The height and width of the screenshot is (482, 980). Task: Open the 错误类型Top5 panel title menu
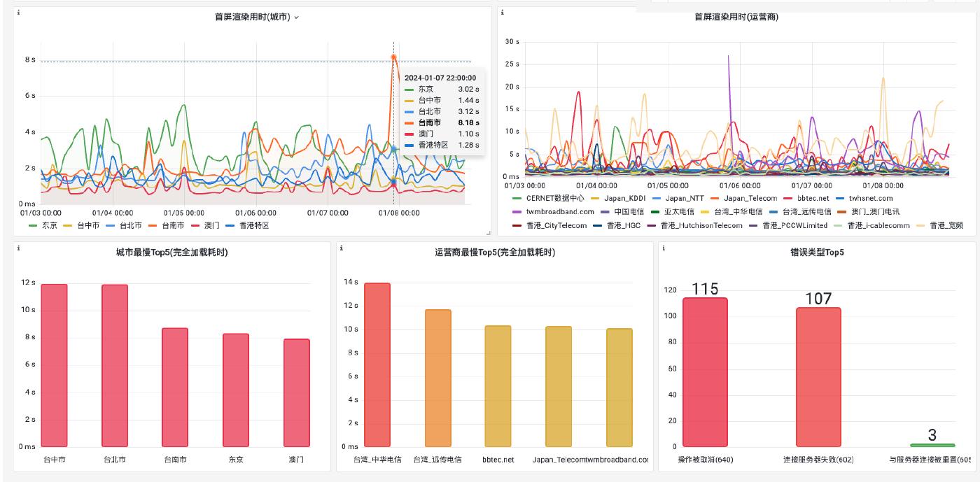[x=817, y=253]
